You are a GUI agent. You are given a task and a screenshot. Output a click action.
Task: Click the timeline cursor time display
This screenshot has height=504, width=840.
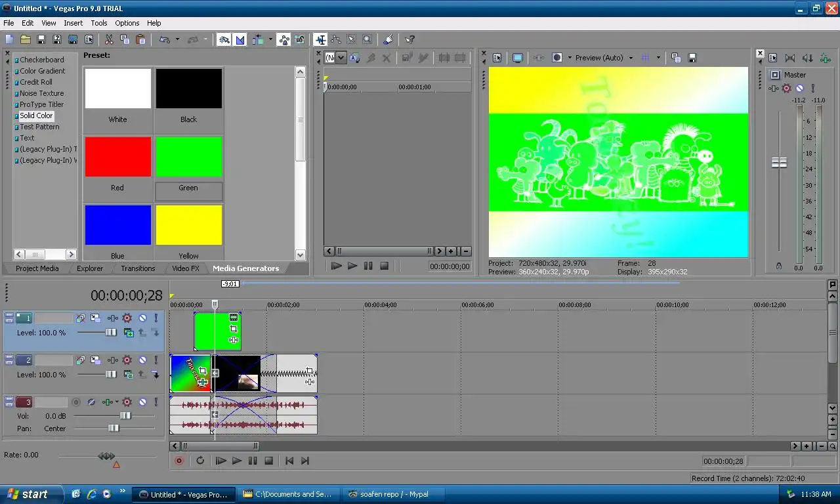(x=126, y=295)
